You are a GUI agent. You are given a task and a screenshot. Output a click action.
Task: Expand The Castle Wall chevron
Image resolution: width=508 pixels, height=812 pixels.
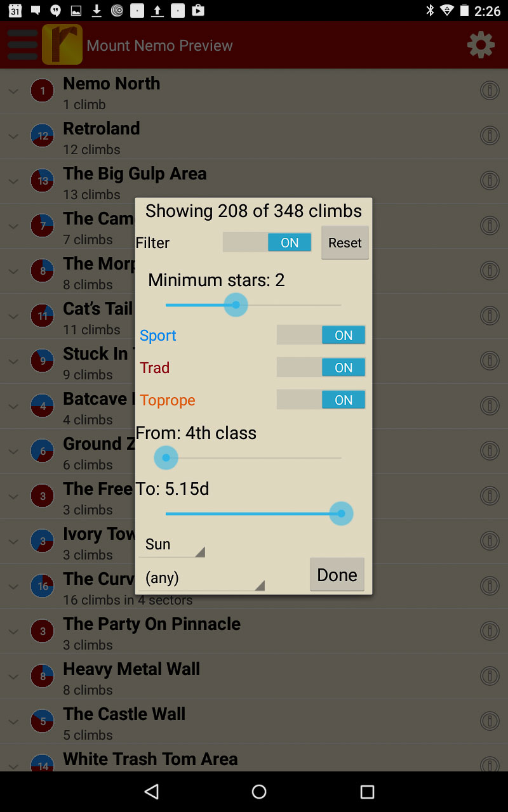click(13, 721)
